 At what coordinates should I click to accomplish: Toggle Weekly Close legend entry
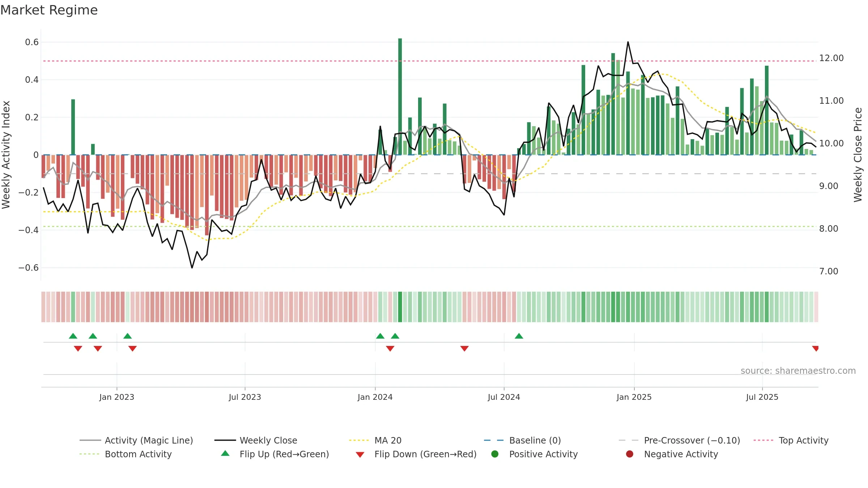tap(256, 440)
